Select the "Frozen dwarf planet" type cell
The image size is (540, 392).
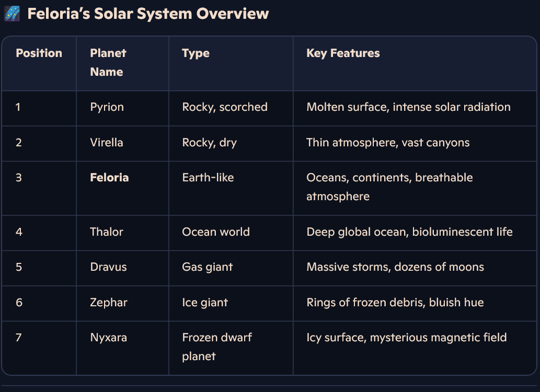pyautogui.click(x=216, y=347)
